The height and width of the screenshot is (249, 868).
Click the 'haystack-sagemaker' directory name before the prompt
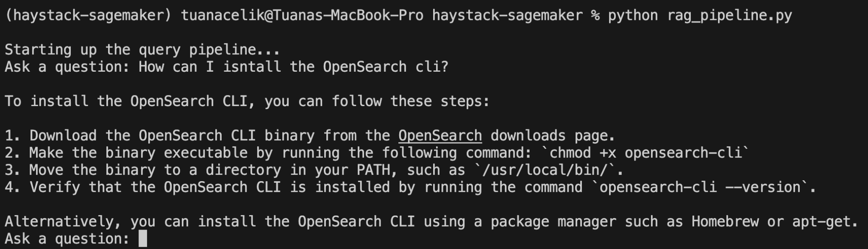[x=507, y=16]
